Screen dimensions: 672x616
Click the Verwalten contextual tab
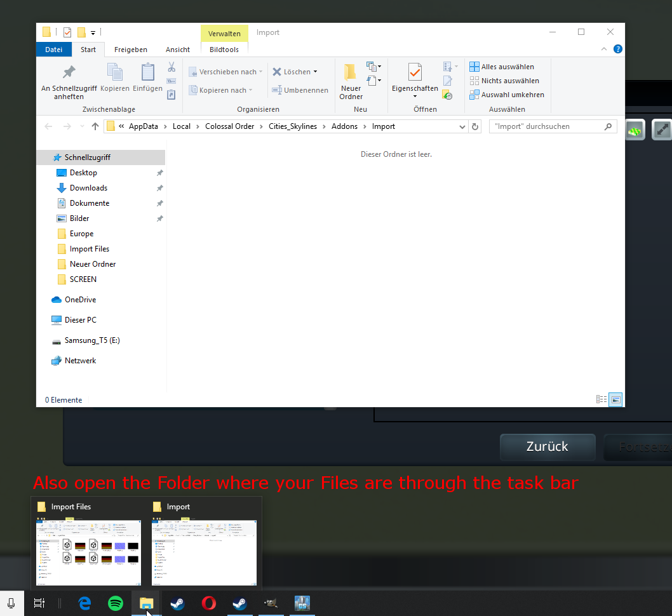(224, 34)
